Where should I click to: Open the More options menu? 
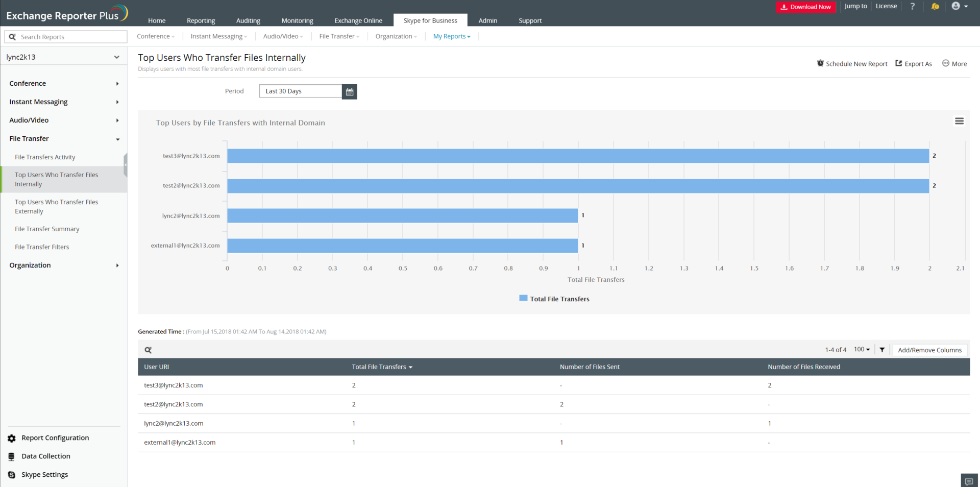click(x=954, y=64)
